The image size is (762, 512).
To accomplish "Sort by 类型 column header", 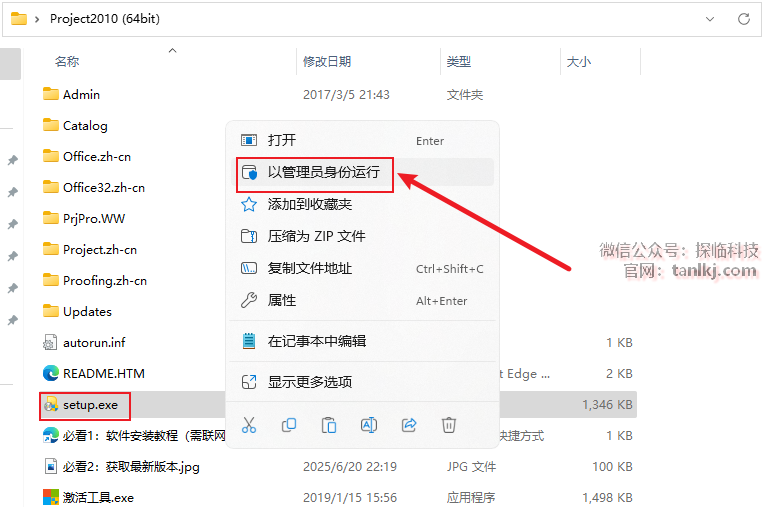I will [459, 62].
